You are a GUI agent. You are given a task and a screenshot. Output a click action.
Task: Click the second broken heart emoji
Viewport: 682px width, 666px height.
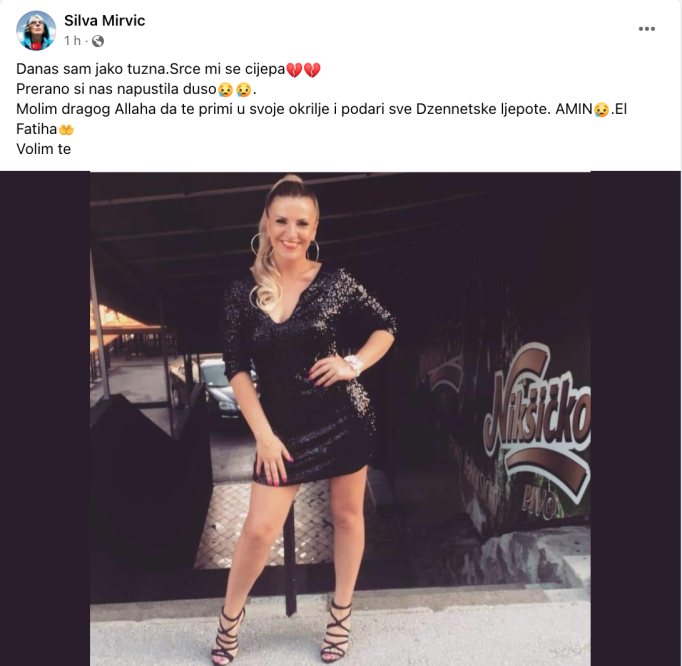coord(312,70)
